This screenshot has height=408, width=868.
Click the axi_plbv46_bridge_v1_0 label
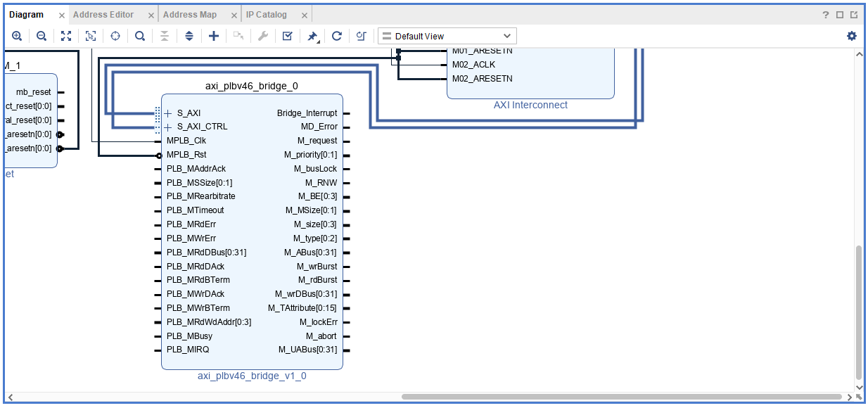[252, 376]
